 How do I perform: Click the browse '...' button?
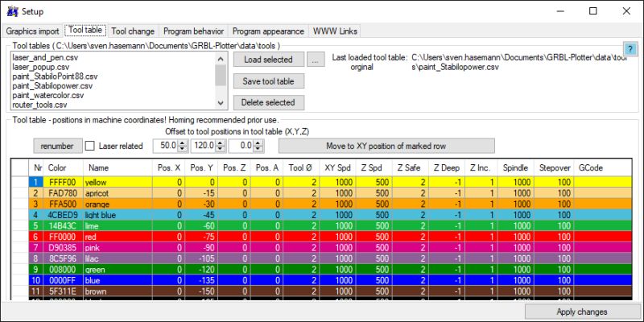[x=315, y=60]
